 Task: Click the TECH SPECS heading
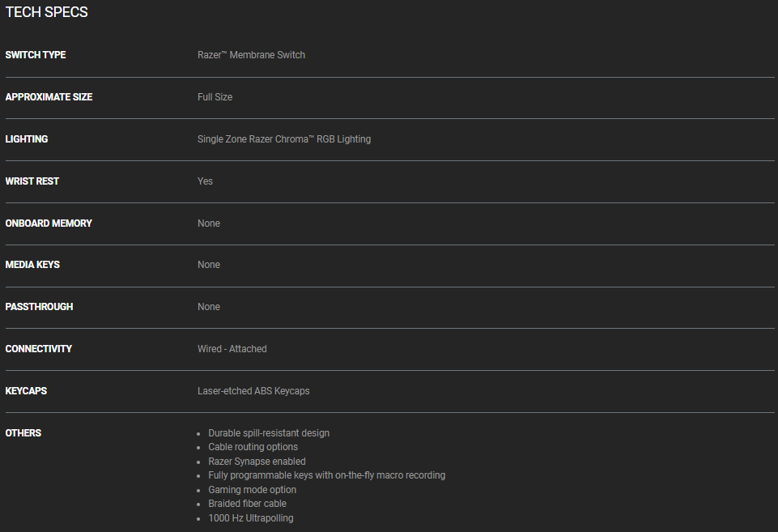coord(46,12)
